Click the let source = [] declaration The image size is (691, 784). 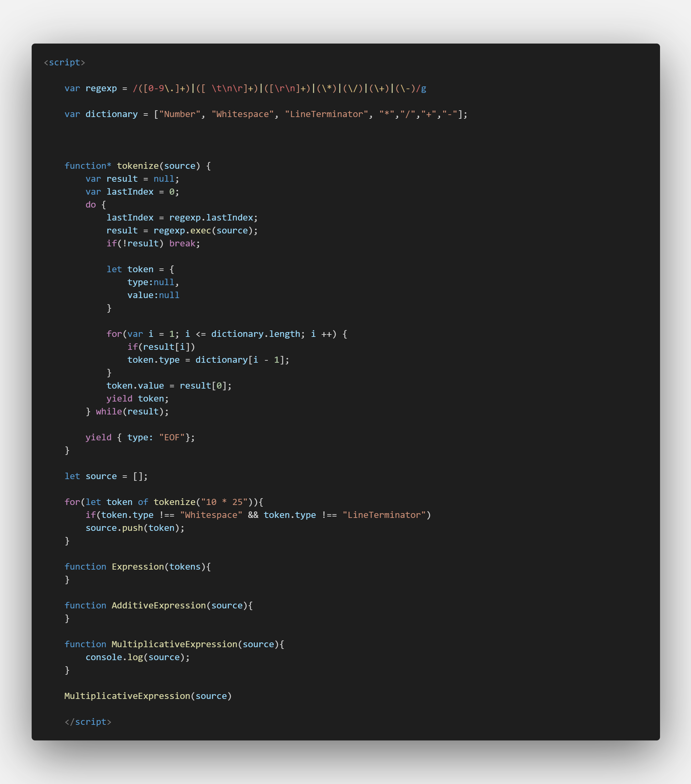(x=106, y=476)
